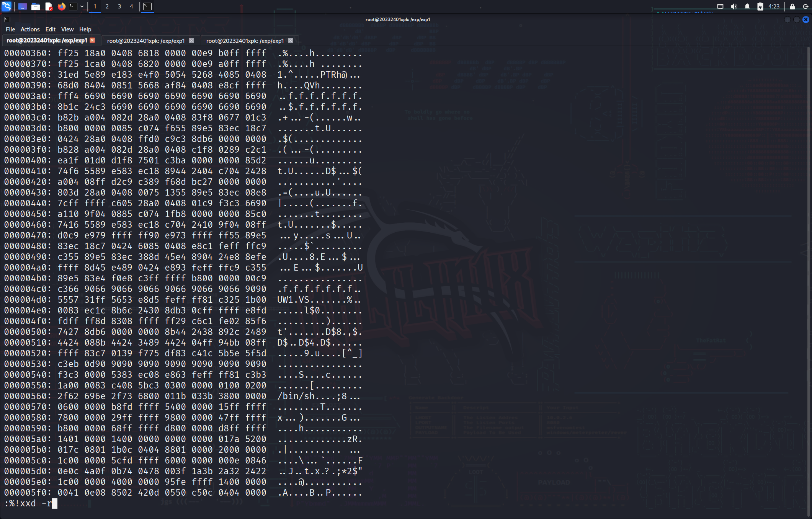Launch the text editor panel icon
Image resolution: width=812 pixels, height=519 pixels.
(49, 7)
